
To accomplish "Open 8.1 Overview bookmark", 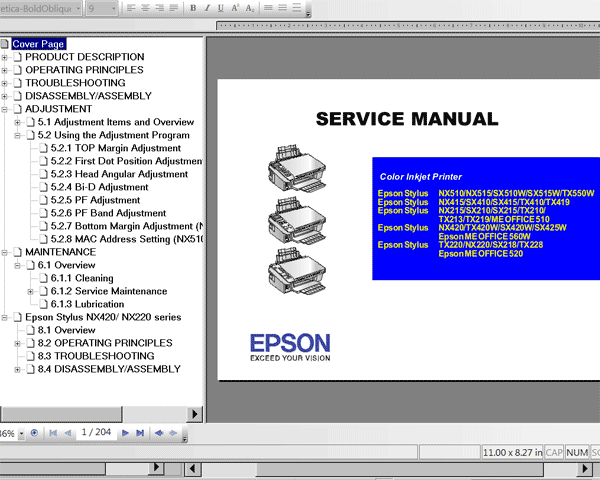I will (x=66, y=330).
